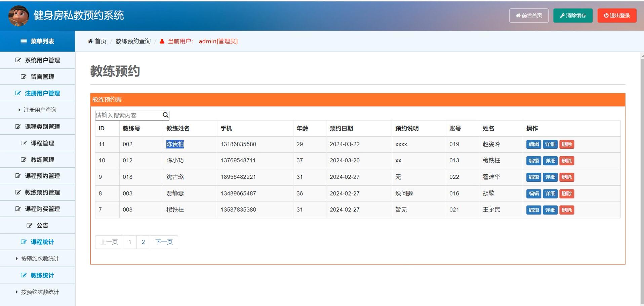Delete the row for coach 陈贵柏
This screenshot has width=644, height=306.
tap(567, 144)
